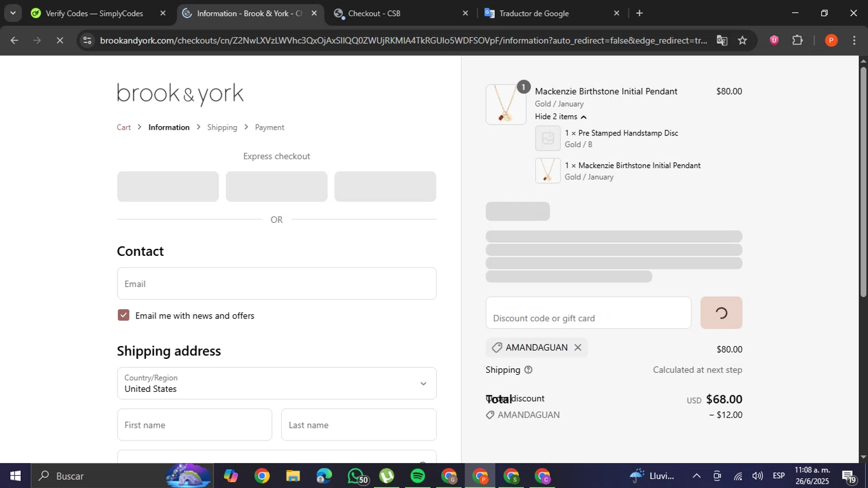Viewport: 868px width, 488px height.
Task: Open the Wi-Fi network icon
Action: 738,476
